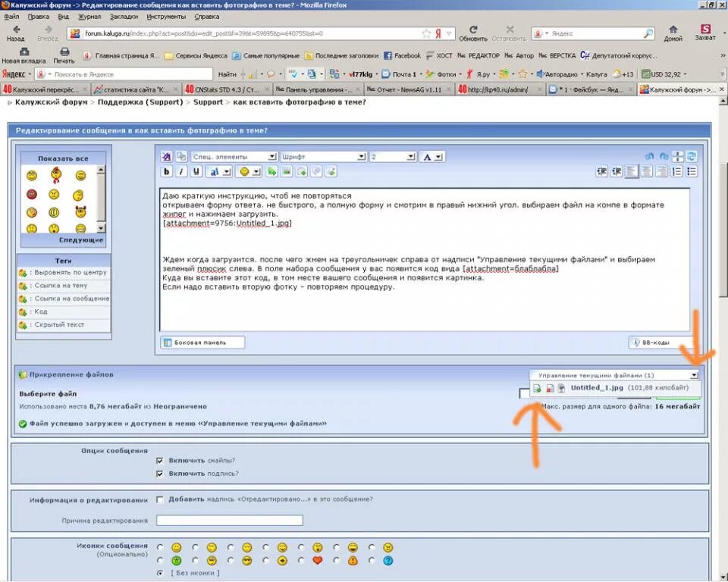Switch to the Калужский перекрёс... tab
The height and width of the screenshot is (582, 728).
tap(45, 89)
